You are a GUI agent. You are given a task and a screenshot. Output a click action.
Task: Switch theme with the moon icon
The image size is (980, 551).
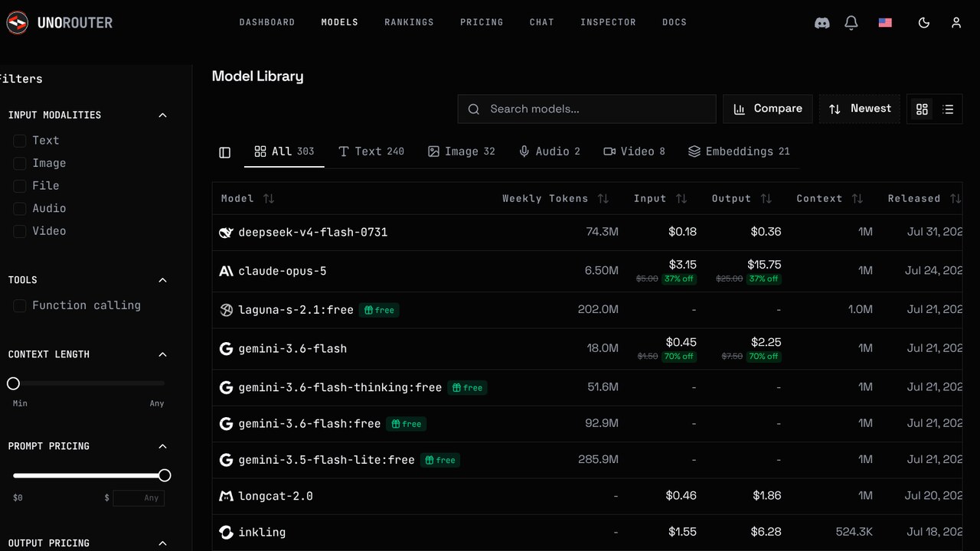click(924, 23)
